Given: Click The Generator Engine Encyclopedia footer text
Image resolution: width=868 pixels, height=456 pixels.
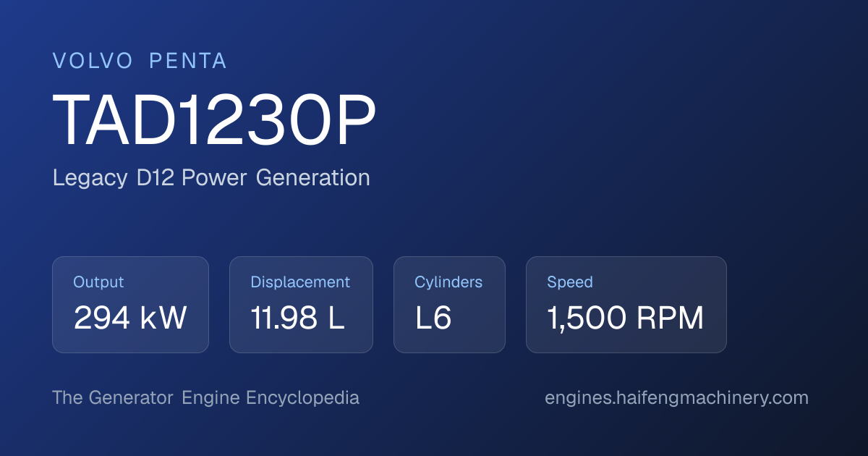Looking at the screenshot, I should pos(205,398).
